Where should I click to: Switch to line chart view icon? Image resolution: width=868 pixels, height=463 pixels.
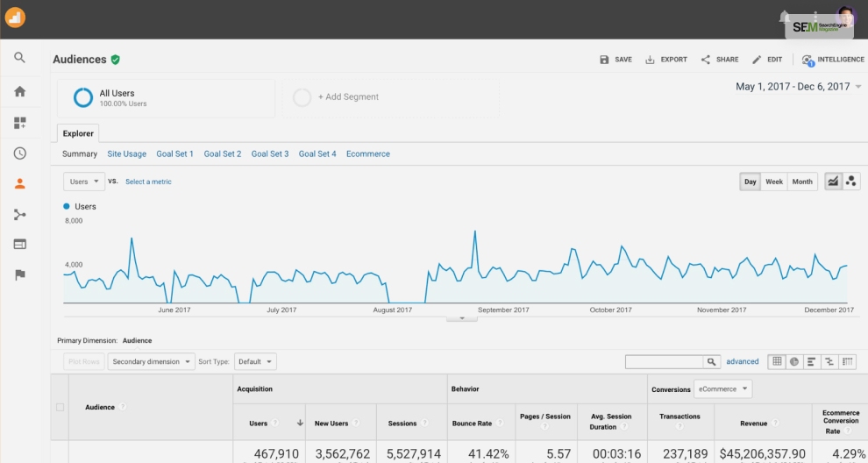tap(833, 182)
